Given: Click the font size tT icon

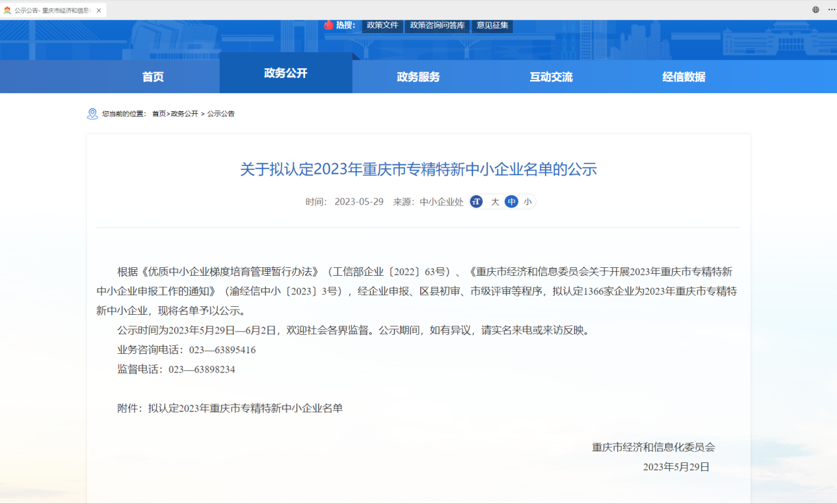Looking at the screenshot, I should point(476,202).
